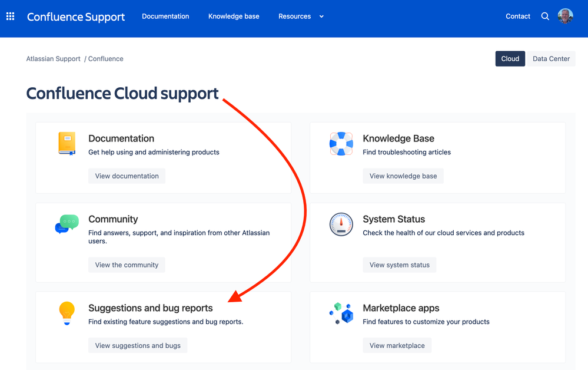Click the Documentation card heading

coord(121,138)
